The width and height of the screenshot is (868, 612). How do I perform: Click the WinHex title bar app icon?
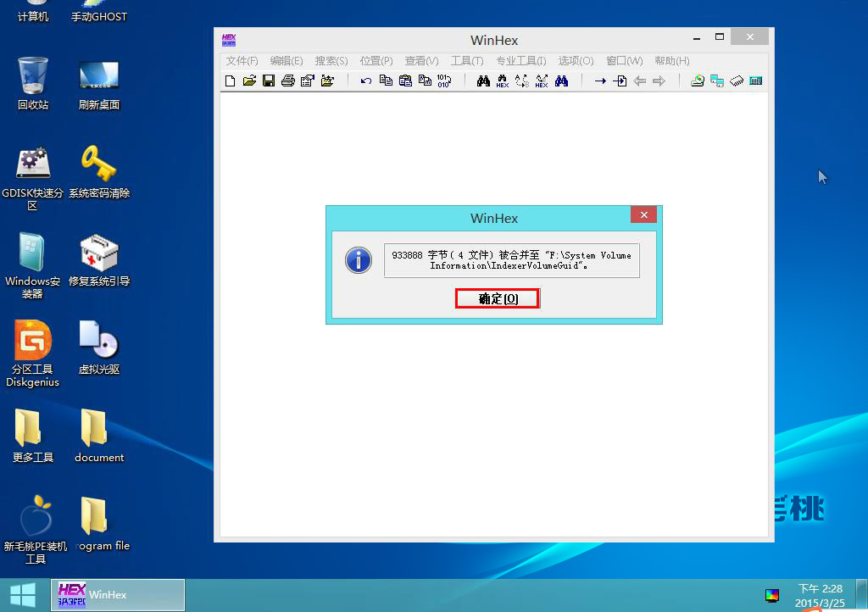click(229, 40)
